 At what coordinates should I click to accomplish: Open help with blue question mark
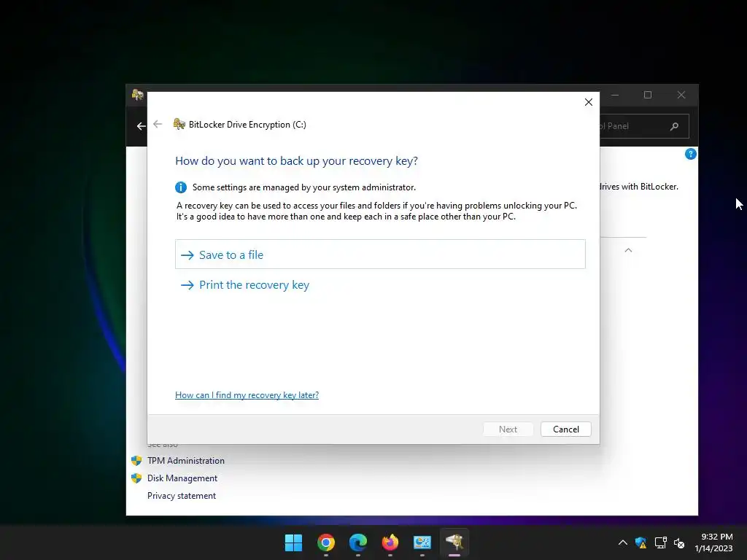tap(690, 154)
